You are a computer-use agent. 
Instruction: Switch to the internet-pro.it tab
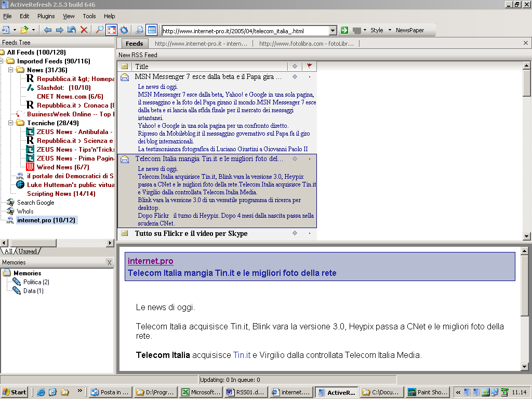point(201,44)
